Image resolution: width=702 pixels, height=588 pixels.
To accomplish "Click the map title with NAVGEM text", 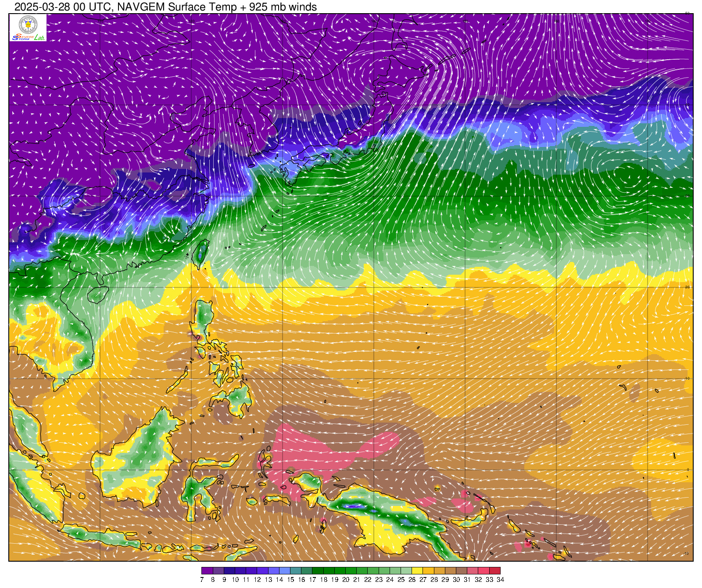I will [x=165, y=7].
